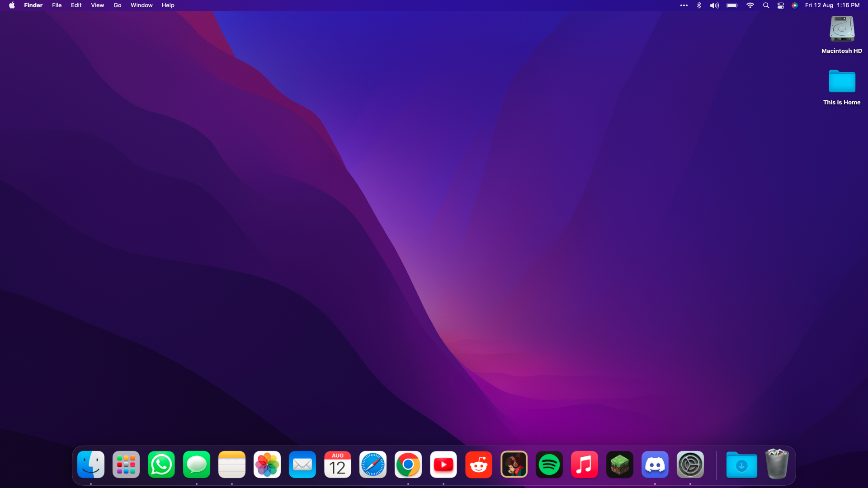
Task: Select the This is Home folder
Action: pos(842,81)
